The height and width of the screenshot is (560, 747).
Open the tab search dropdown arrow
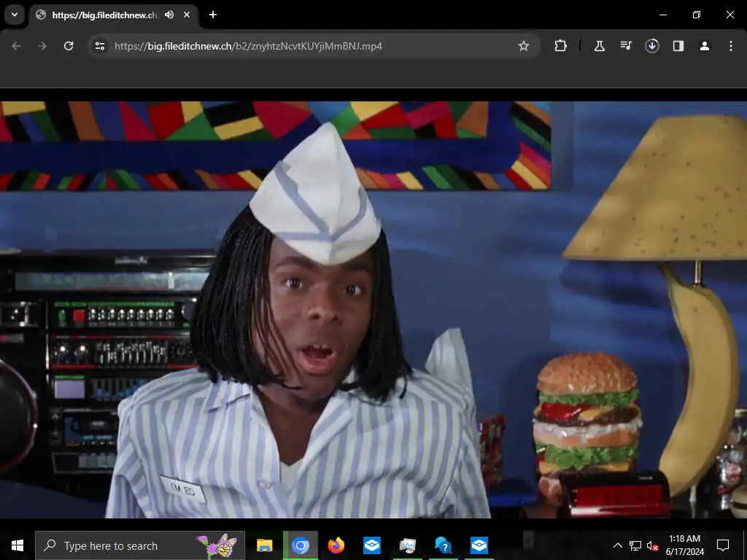point(15,15)
